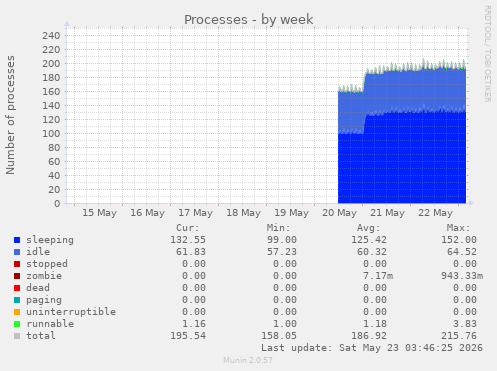Click idle minimum value 57.23
This screenshot has height=371, width=497.
tap(282, 252)
